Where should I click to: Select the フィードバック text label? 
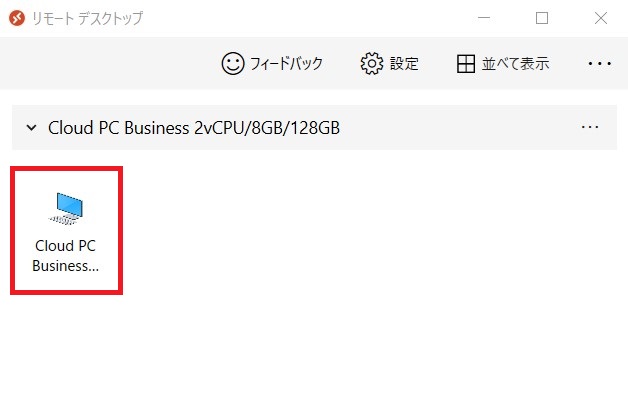click(x=286, y=64)
